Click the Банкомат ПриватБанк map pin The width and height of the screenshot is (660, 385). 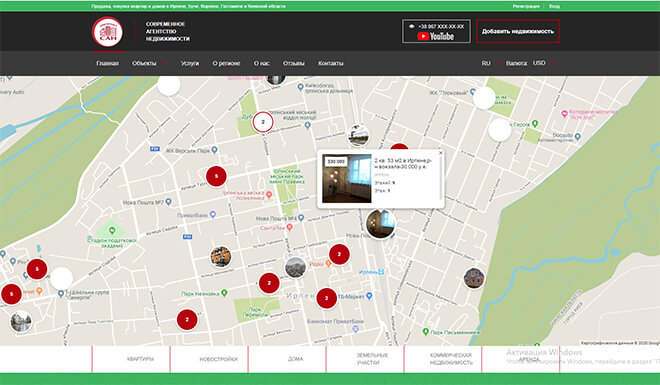point(356,329)
